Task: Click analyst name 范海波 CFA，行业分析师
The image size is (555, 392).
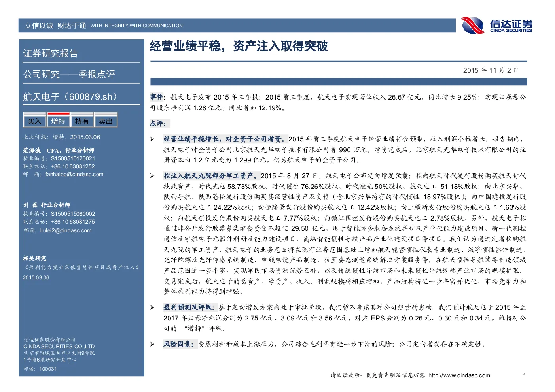Action: [59, 150]
